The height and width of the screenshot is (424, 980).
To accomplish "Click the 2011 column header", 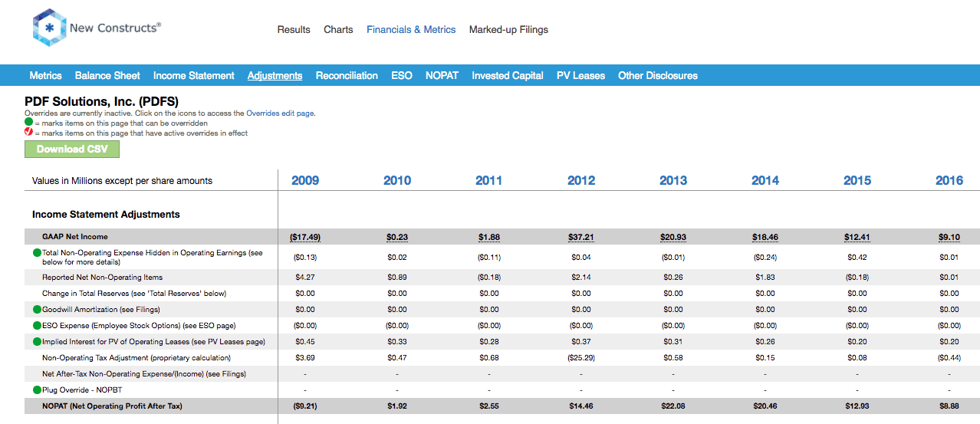I will (489, 181).
